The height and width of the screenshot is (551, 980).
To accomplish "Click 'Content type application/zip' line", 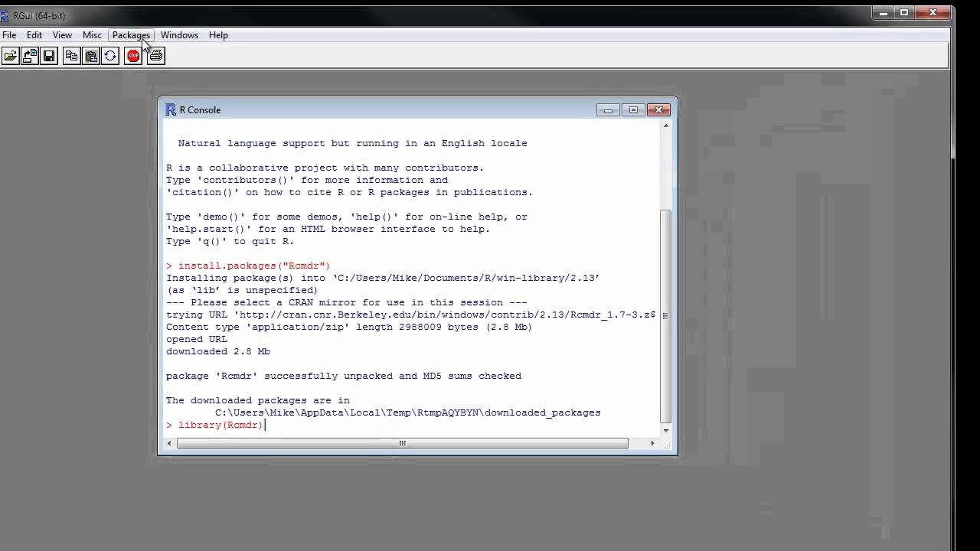I will [349, 327].
